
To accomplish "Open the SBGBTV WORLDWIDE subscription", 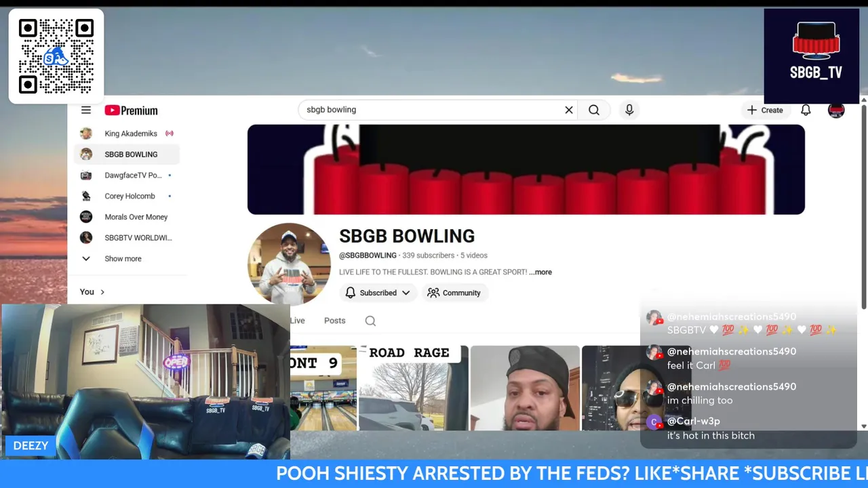I will pos(127,238).
